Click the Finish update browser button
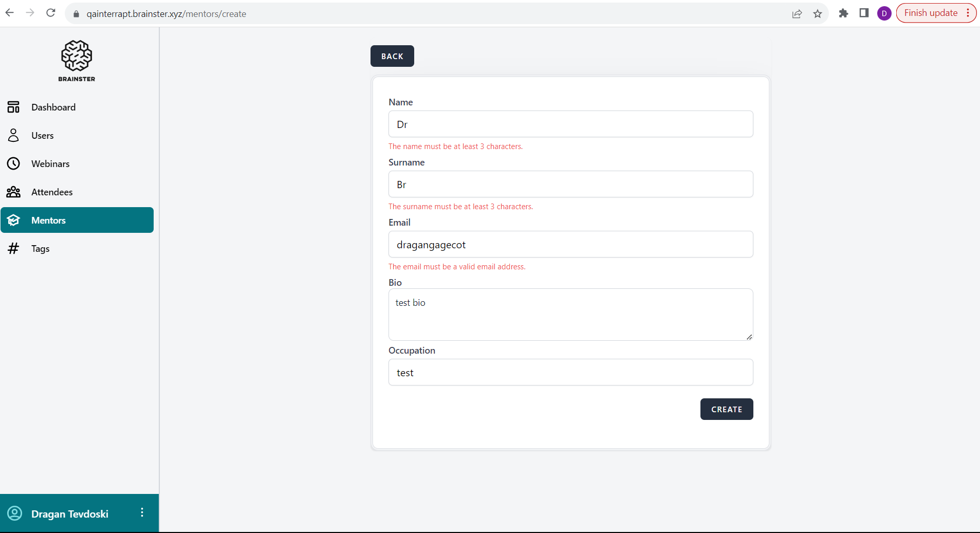This screenshot has width=980, height=533. point(930,13)
